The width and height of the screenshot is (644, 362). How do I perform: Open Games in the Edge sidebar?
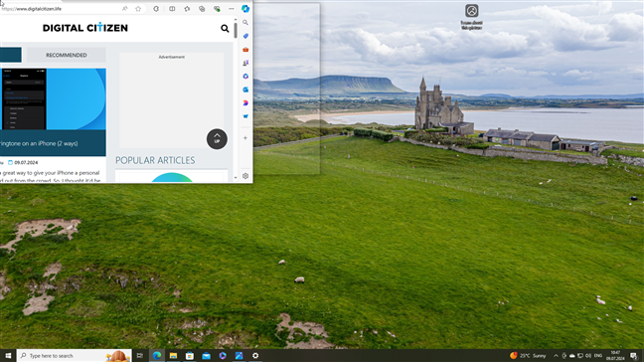(245, 63)
